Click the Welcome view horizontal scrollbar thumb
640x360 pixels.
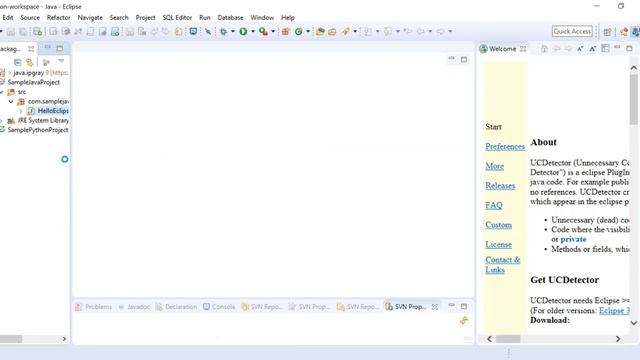[x=508, y=339]
